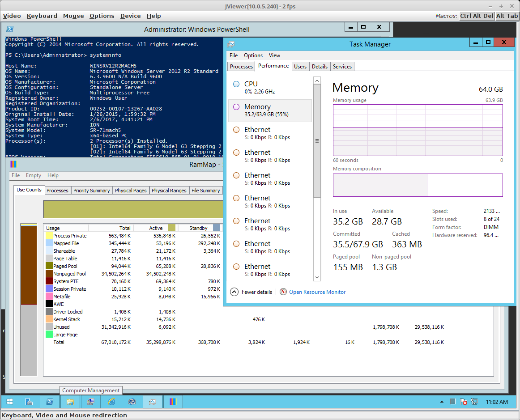Screen dimensions: 520x420
Task: Open File Explorer from the taskbar
Action: [x=70, y=402]
